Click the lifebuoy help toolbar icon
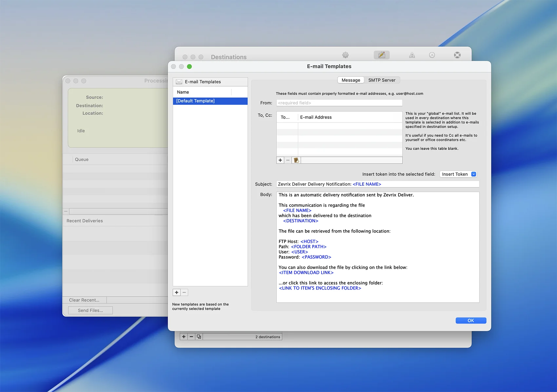557x392 pixels. pyautogui.click(x=457, y=55)
